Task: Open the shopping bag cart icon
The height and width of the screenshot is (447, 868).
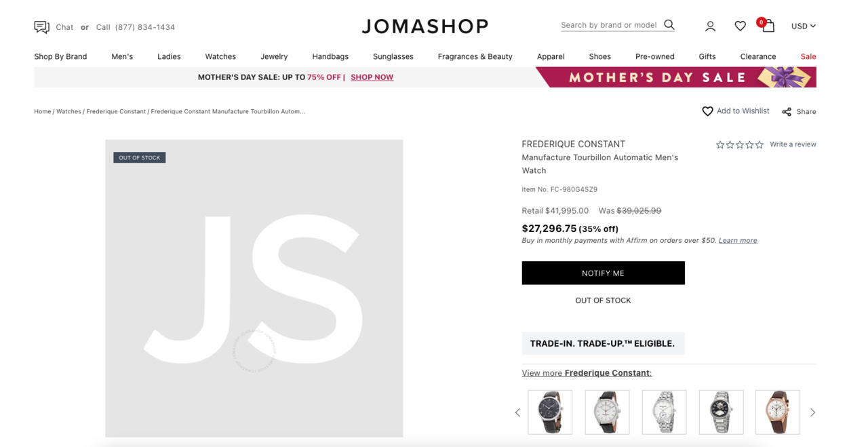Action: 768,26
